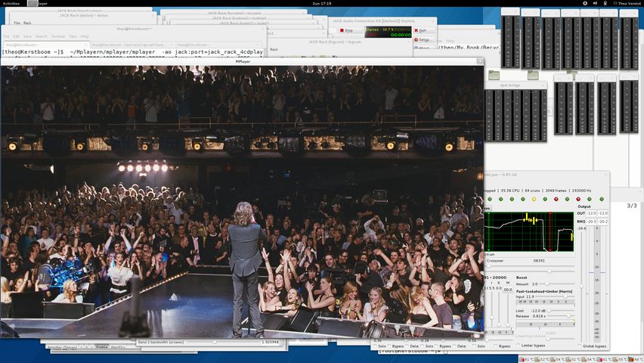Toggle the Global bypass checkbox

580,346
